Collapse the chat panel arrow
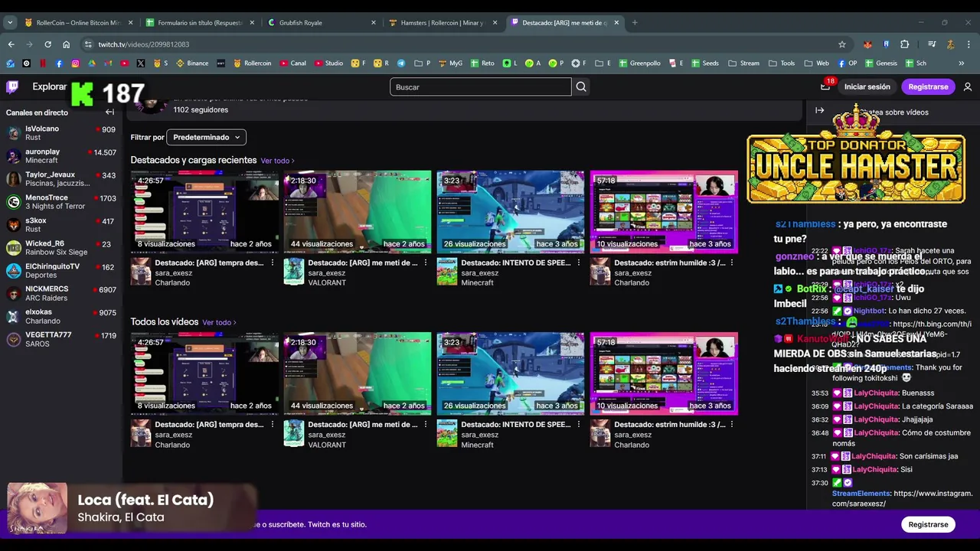The height and width of the screenshot is (551, 980). click(x=819, y=110)
